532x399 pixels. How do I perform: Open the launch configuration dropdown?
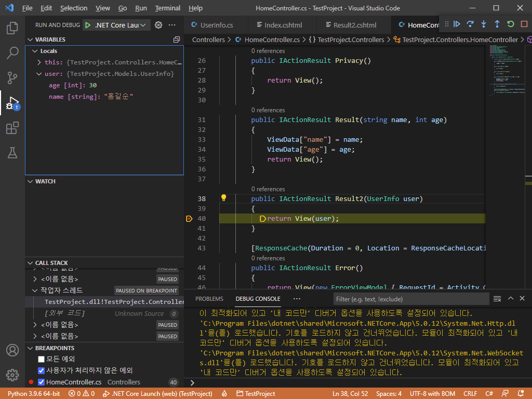coord(120,25)
